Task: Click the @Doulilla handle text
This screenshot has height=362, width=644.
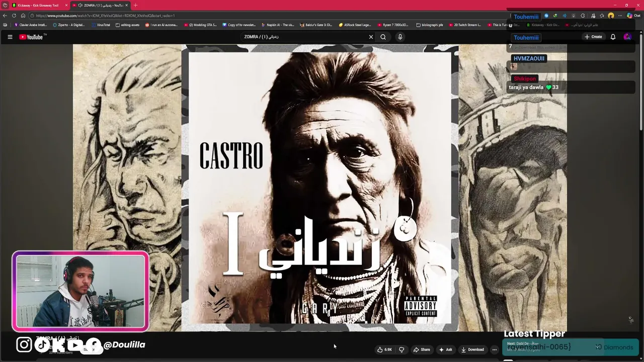Action: click(124, 344)
